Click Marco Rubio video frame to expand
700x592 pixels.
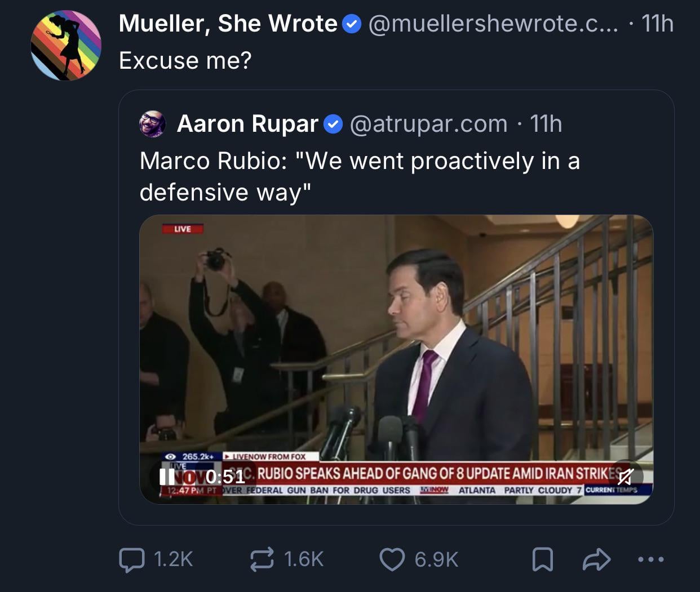click(396, 338)
